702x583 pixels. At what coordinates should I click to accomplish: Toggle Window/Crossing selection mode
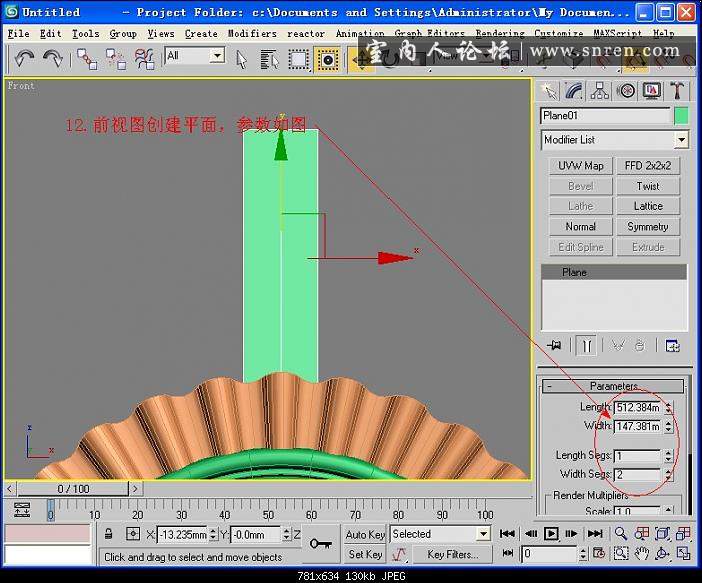coord(328,60)
